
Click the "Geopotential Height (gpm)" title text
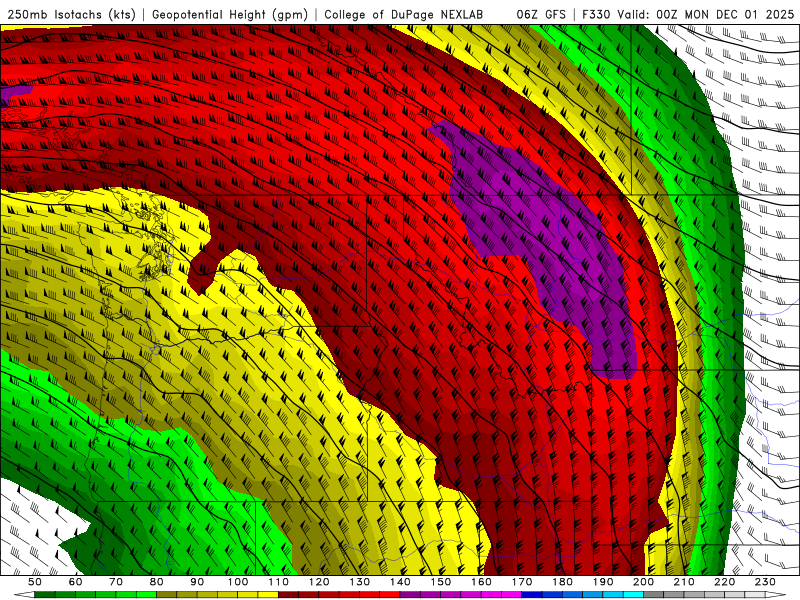point(230,15)
